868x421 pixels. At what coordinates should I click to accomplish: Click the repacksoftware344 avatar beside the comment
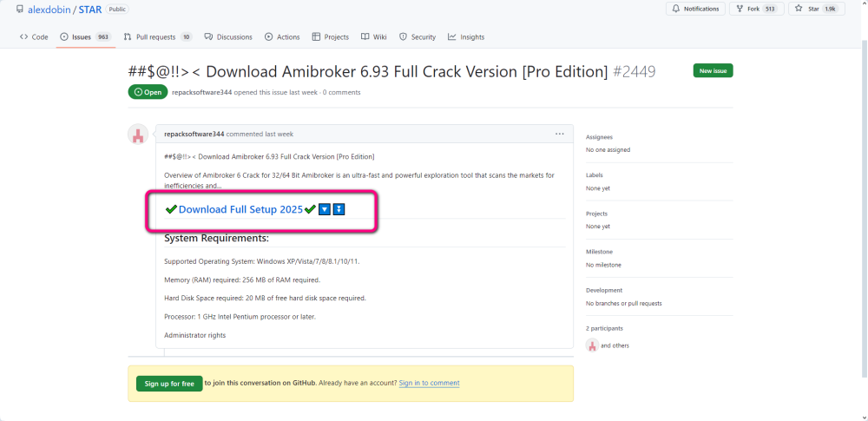click(137, 135)
